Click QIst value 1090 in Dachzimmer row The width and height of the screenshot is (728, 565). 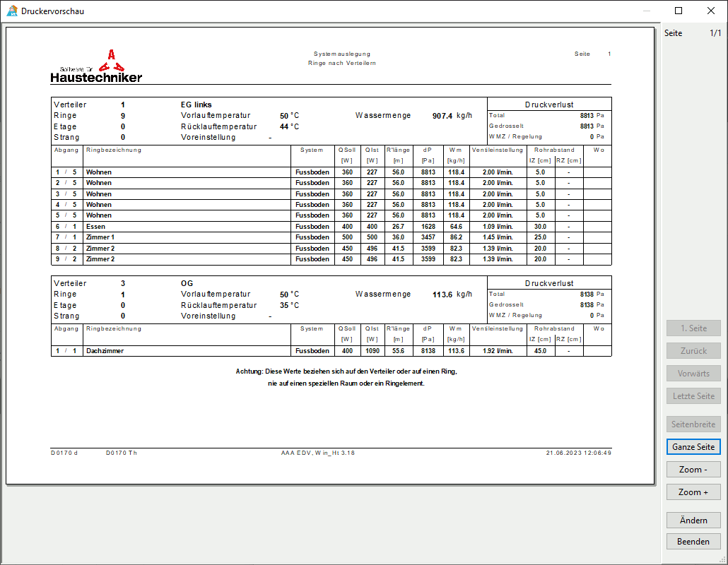pos(372,351)
